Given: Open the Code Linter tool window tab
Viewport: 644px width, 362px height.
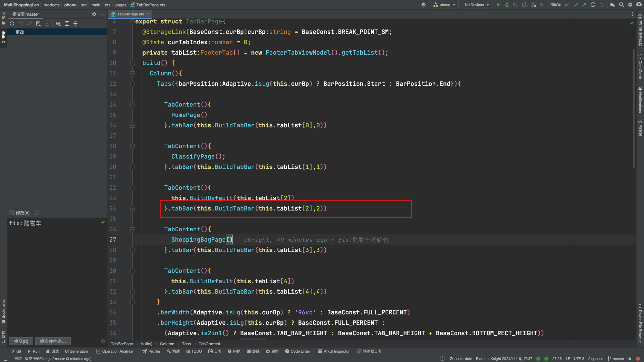Looking at the screenshot, I should (x=298, y=351).
